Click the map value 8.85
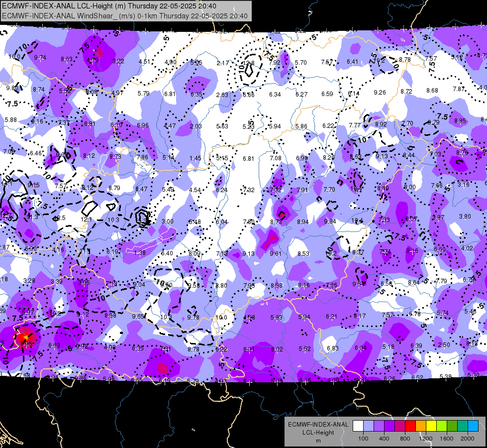 pyautogui.click(x=460, y=121)
